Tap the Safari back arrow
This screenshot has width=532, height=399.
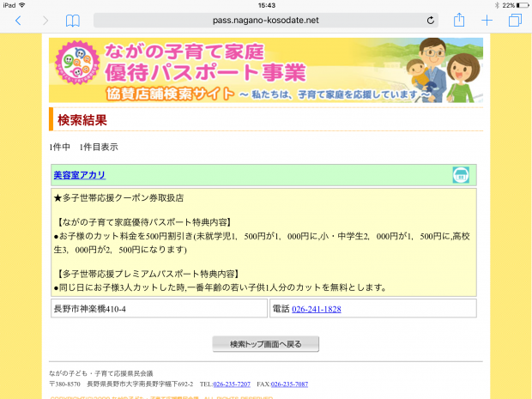17,20
